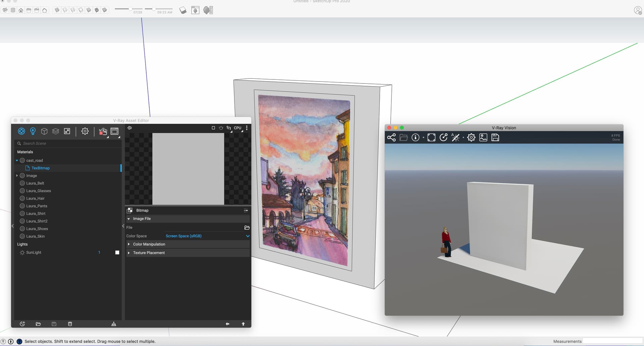
Task: Click the add asset icon at bottom-left
Action: point(22,324)
